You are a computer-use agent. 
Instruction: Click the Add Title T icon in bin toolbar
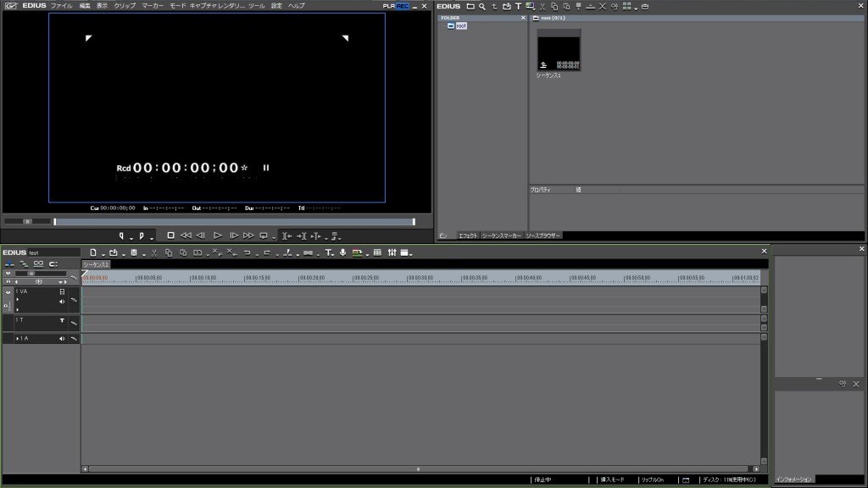click(518, 7)
